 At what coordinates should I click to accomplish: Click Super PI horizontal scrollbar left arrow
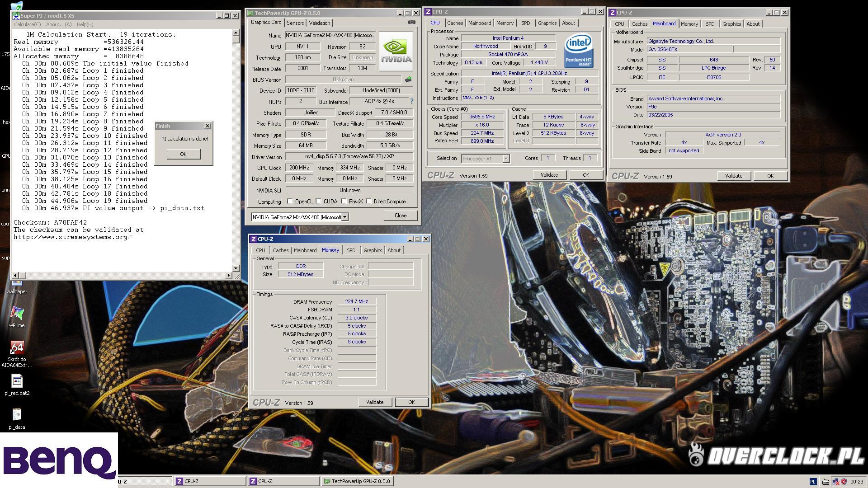tap(15, 275)
